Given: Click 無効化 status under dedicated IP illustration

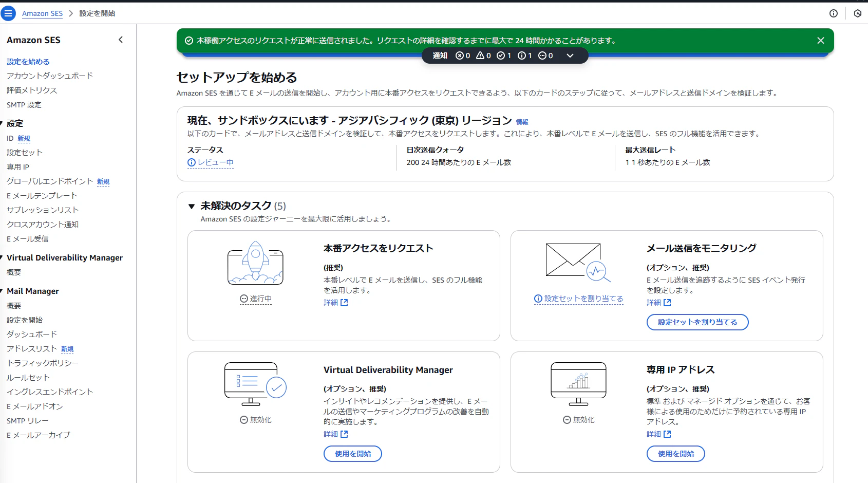Looking at the screenshot, I should coord(579,420).
